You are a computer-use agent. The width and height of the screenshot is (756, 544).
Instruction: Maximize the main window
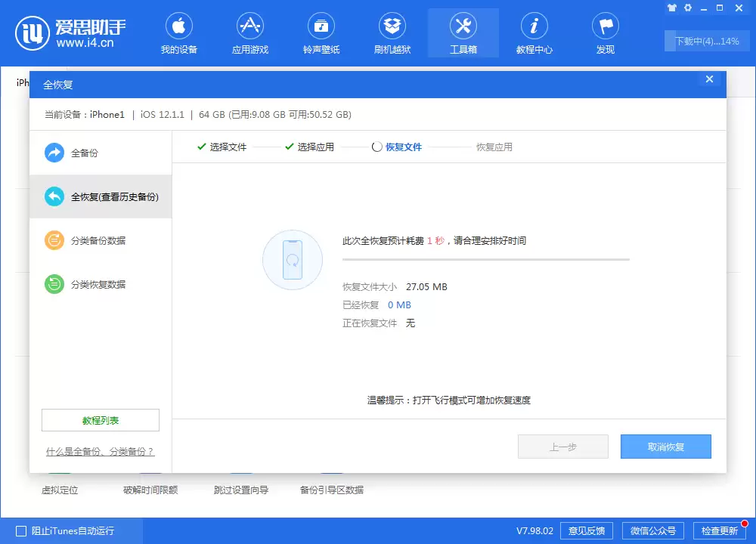(720, 8)
